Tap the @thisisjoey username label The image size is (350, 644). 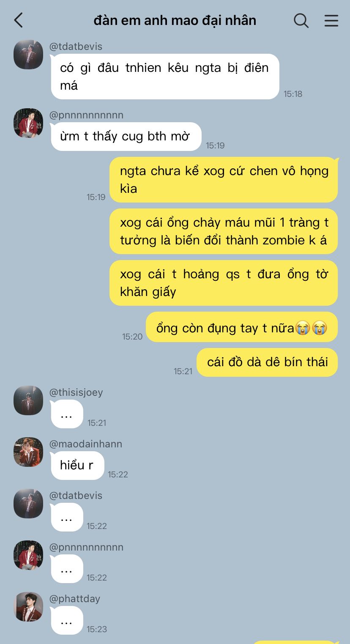point(76,392)
